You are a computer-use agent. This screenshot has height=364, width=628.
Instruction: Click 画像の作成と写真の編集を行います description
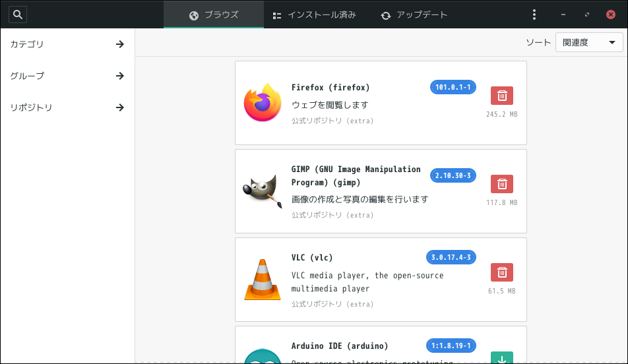pyautogui.click(x=360, y=199)
